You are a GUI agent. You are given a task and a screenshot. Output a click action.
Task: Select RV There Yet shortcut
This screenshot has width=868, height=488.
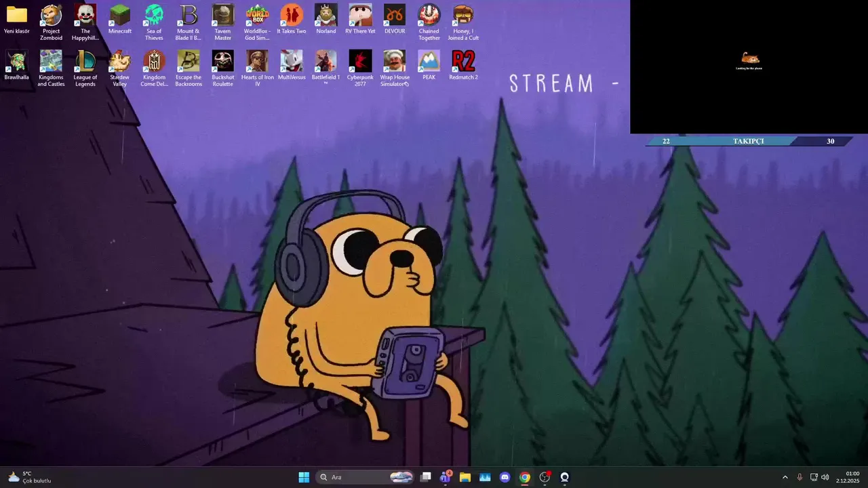tap(360, 20)
